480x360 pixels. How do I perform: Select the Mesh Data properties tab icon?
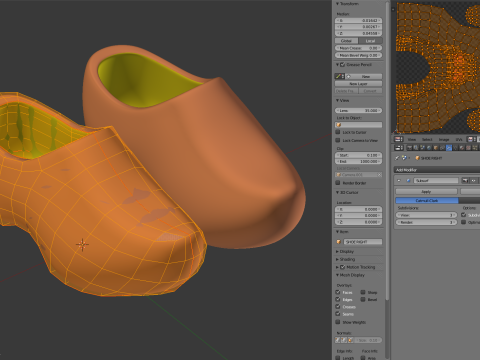point(455,148)
